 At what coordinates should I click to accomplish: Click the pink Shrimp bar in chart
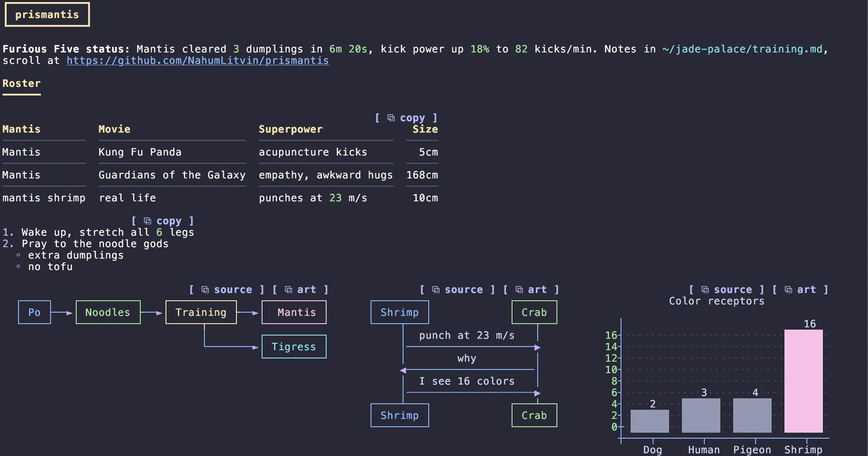(x=803, y=381)
